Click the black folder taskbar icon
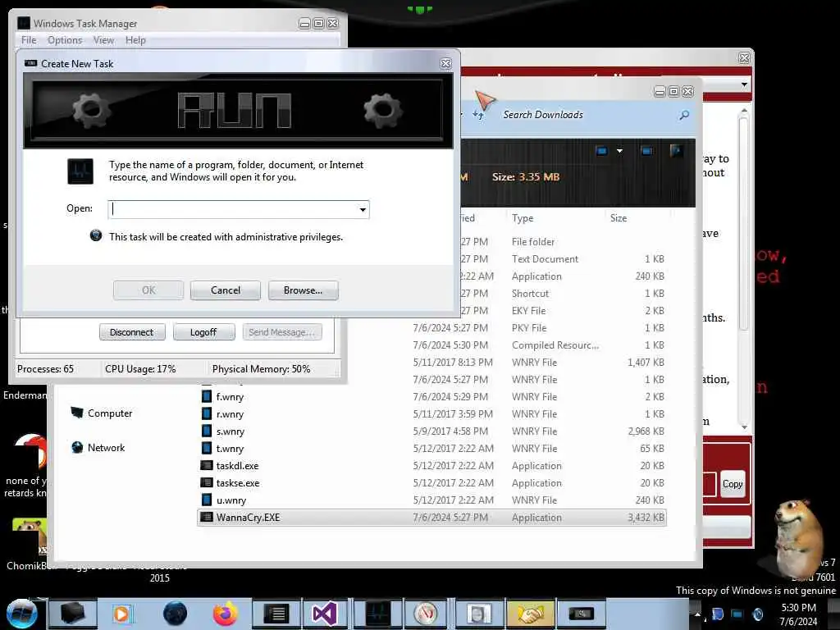 73,614
